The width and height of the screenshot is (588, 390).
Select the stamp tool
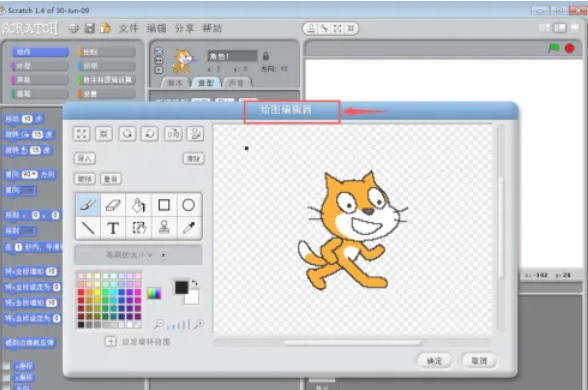(164, 228)
